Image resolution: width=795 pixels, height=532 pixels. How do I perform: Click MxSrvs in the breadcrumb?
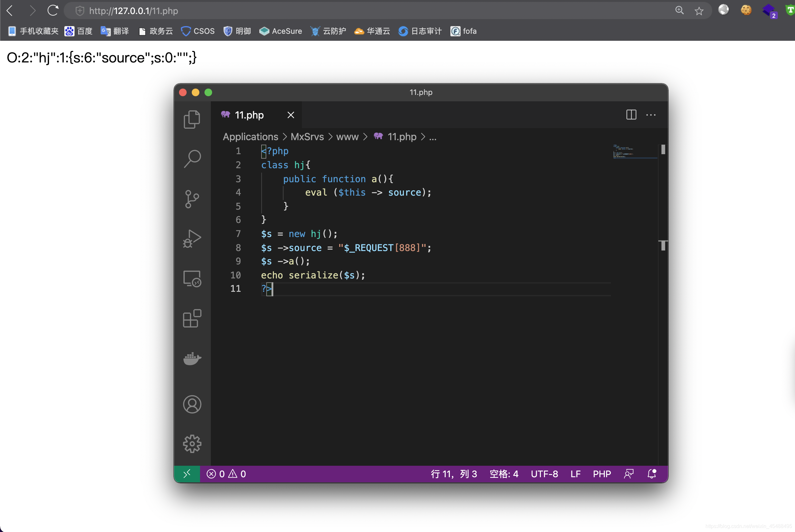(307, 137)
